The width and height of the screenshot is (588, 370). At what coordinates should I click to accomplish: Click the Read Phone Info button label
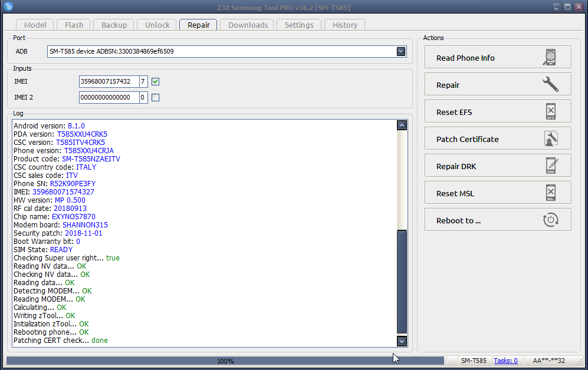click(465, 58)
